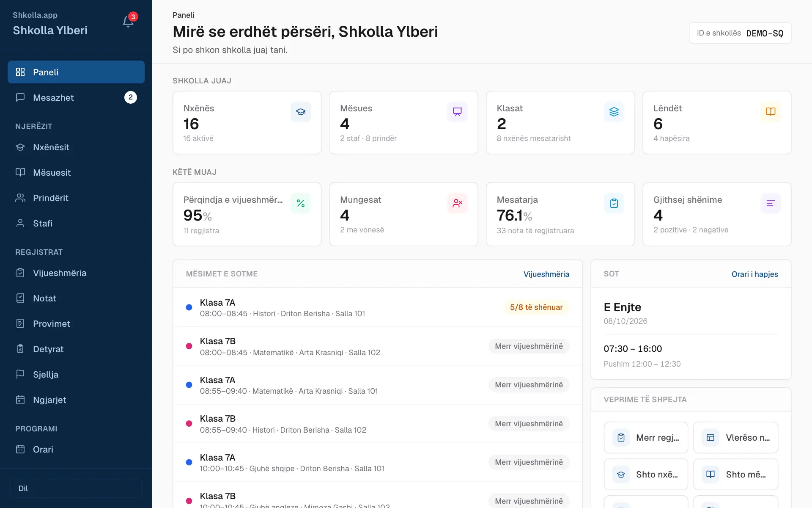Click the Orari i hapjes link
Screen dimensions: 812x508
pyautogui.click(x=754, y=274)
